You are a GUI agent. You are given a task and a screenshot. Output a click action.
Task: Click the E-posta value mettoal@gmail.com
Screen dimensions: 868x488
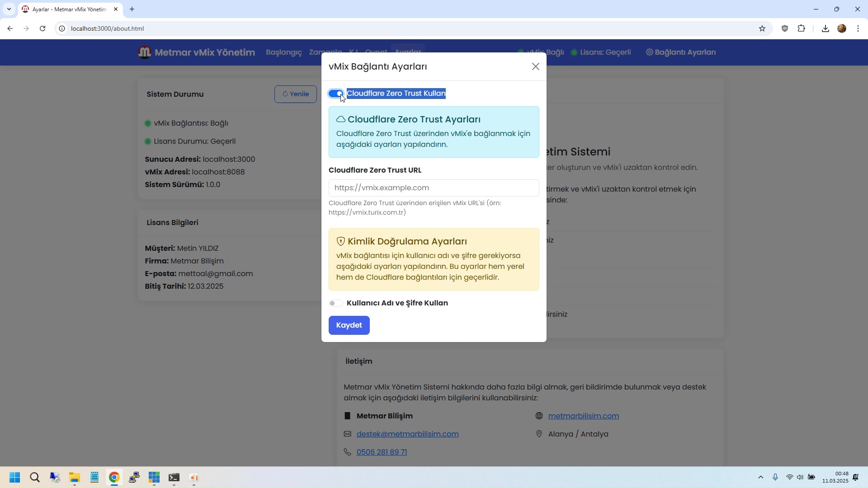pyautogui.click(x=216, y=274)
